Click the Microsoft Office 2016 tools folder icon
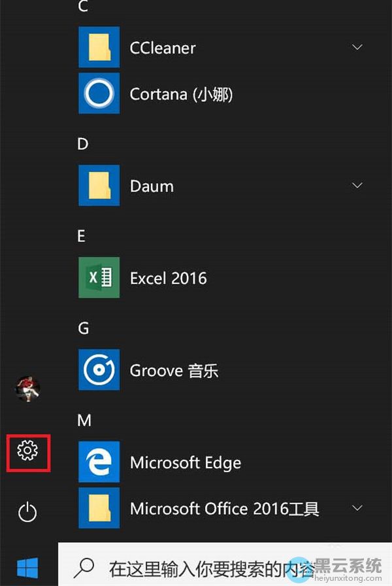Viewport: 392px width, 586px height. coord(99,508)
